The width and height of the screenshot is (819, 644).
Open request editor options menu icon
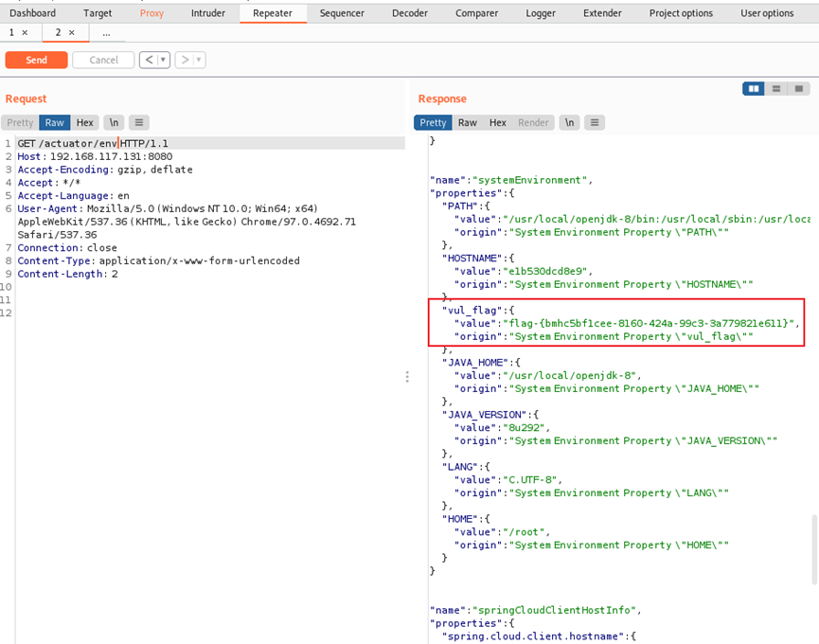tap(139, 123)
